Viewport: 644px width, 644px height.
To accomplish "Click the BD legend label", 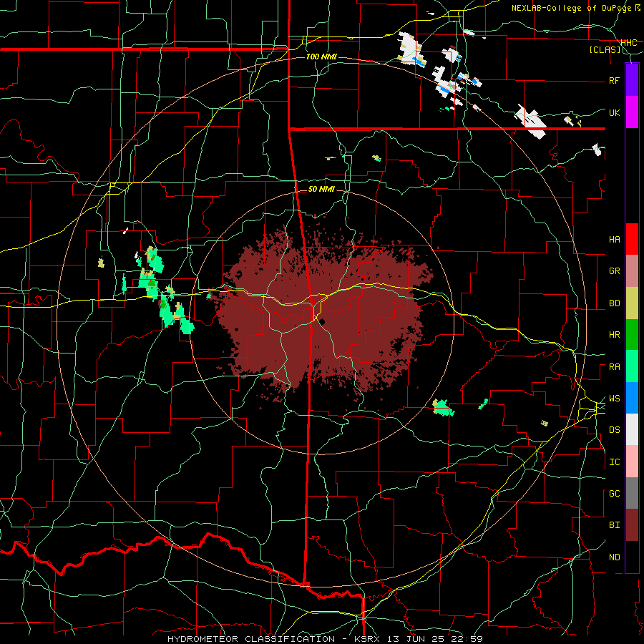I will (614, 303).
